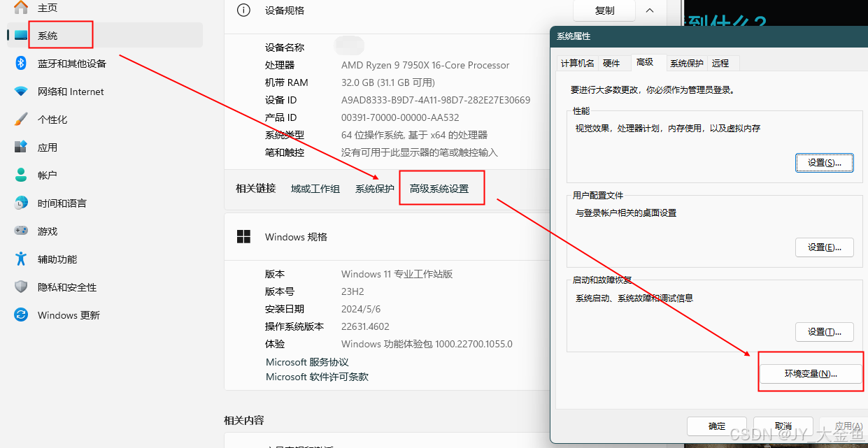Click the Privacy and security shield icon

click(21, 287)
